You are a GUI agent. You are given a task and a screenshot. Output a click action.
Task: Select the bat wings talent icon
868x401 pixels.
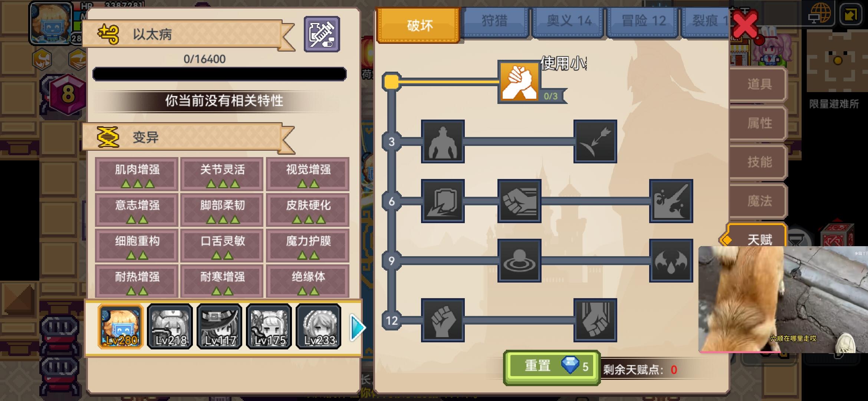tap(671, 261)
